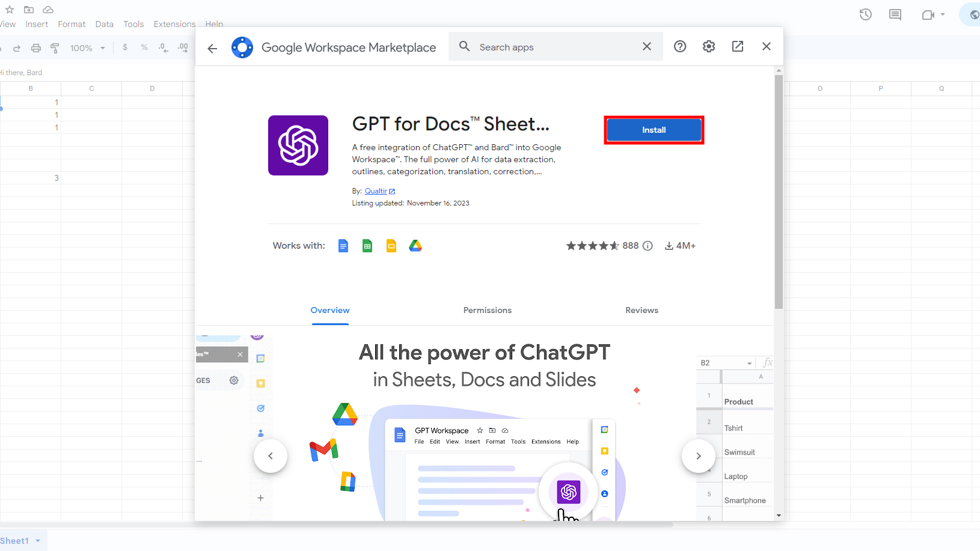The height and width of the screenshot is (551, 980).
Task: Expand the Meet camera dropdown arrow
Action: [x=943, y=14]
